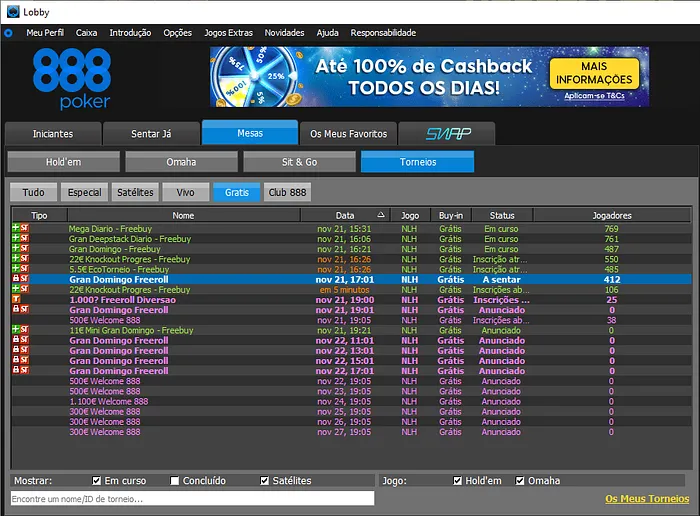Click the lock icon on nov 22, 13:01 Freeroll row

click(16, 350)
